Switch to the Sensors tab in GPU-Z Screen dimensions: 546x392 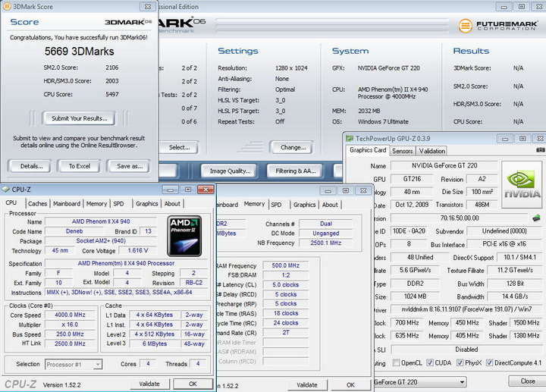[x=402, y=151]
